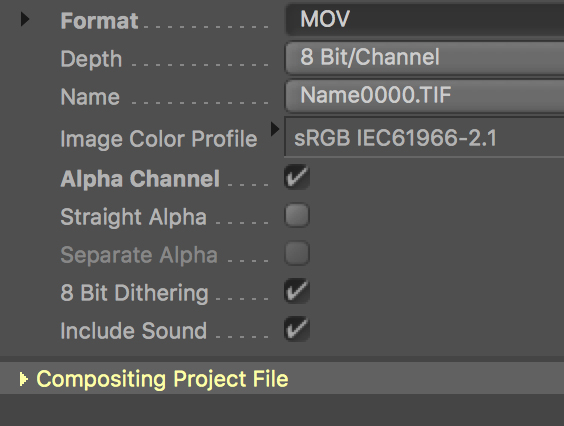Uncheck the Include Sound checkbox

click(297, 329)
